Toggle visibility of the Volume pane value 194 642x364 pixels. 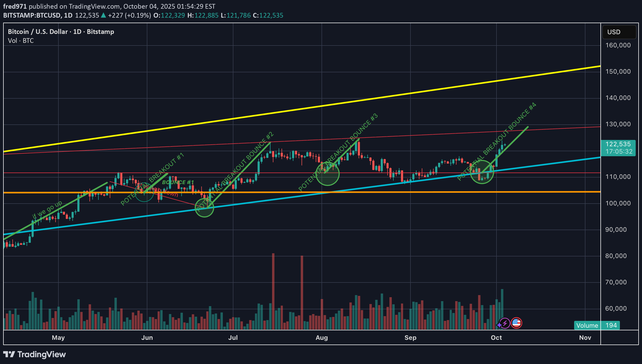[x=611, y=325]
